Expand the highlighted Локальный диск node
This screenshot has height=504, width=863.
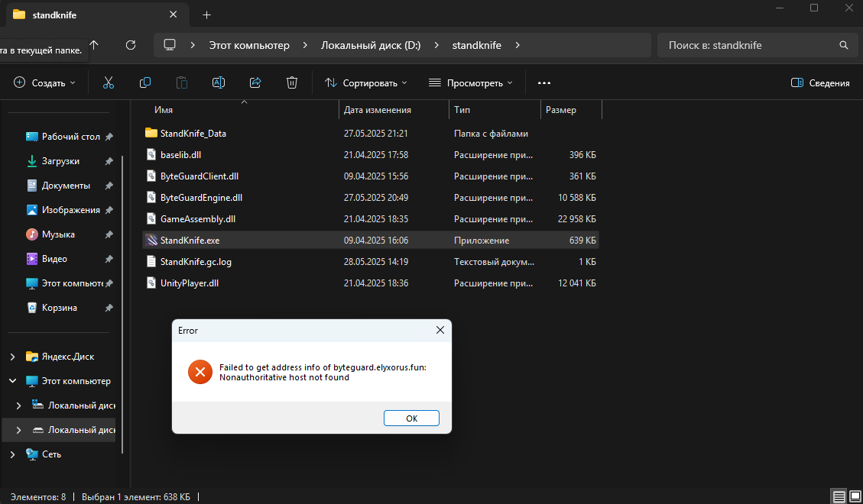(18, 430)
